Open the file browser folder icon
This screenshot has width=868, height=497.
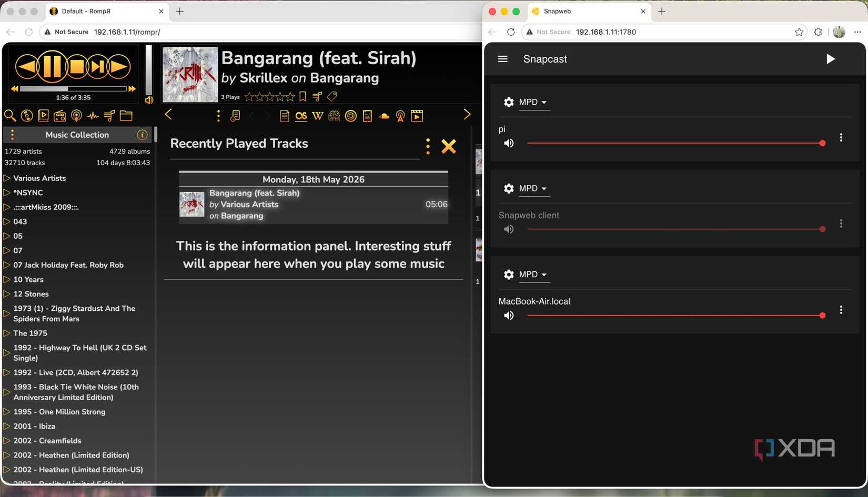[x=126, y=116]
